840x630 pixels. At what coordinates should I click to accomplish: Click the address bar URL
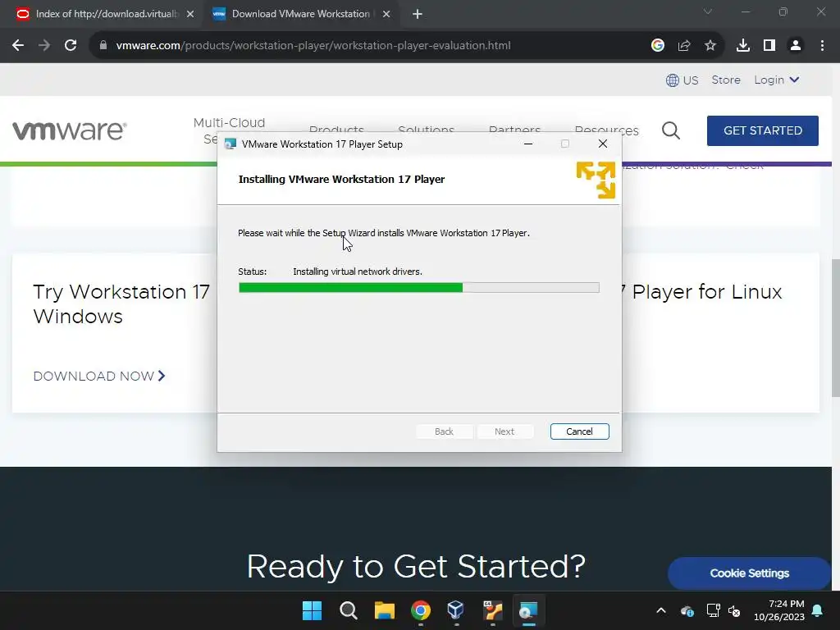[313, 46]
